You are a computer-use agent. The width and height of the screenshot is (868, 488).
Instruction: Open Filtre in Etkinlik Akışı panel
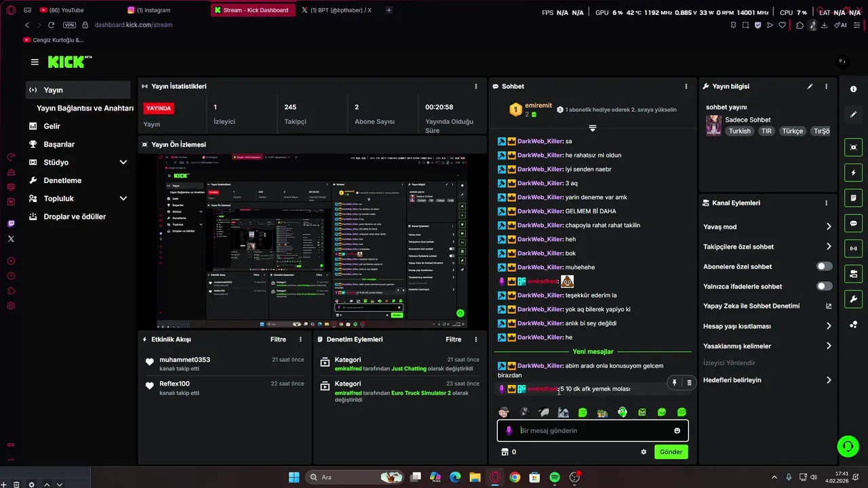tap(278, 340)
